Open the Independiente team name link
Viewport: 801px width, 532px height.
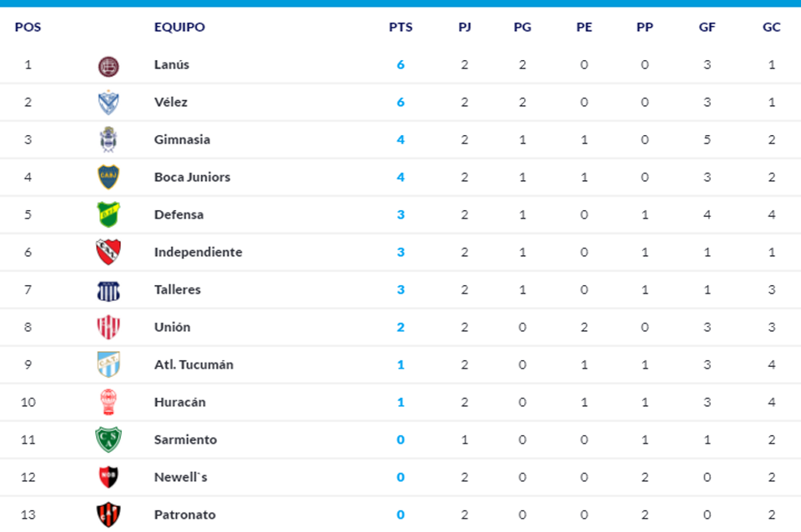[x=198, y=252]
